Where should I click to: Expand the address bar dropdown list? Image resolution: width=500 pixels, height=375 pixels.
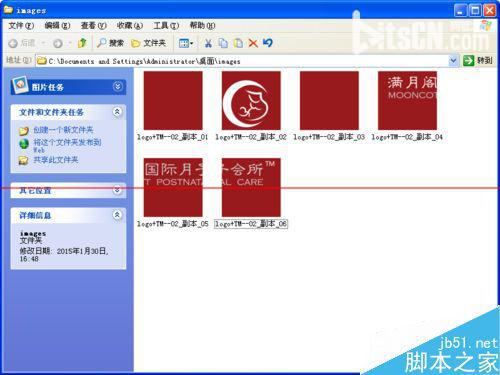(x=453, y=61)
